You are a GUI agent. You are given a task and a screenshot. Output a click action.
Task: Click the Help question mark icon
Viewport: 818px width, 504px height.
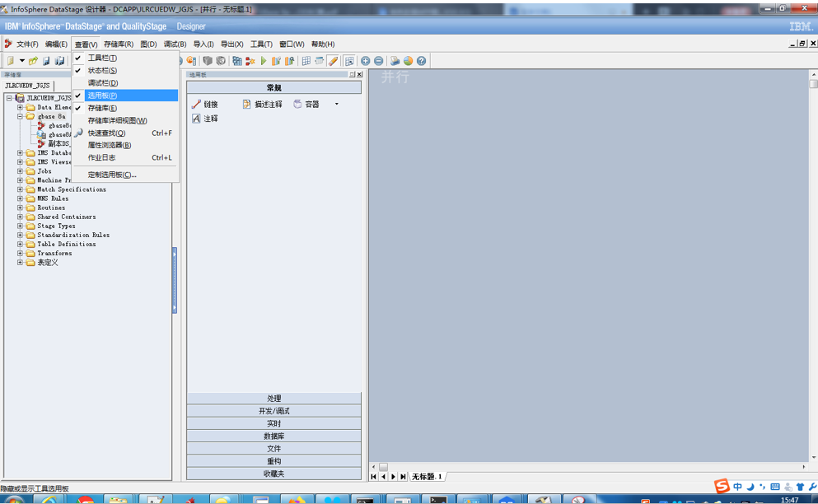(x=422, y=61)
